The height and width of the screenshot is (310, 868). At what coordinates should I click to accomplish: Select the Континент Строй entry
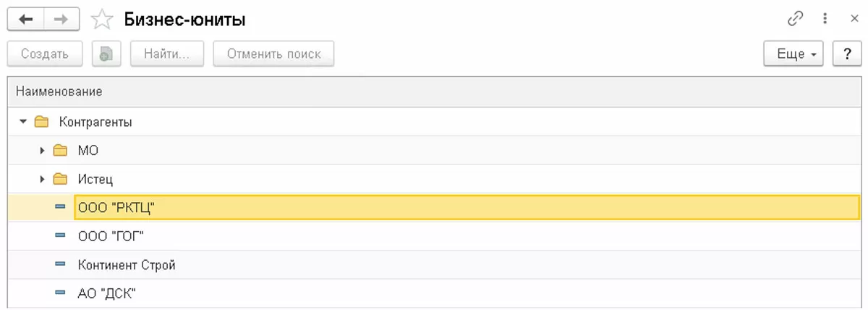point(127,265)
